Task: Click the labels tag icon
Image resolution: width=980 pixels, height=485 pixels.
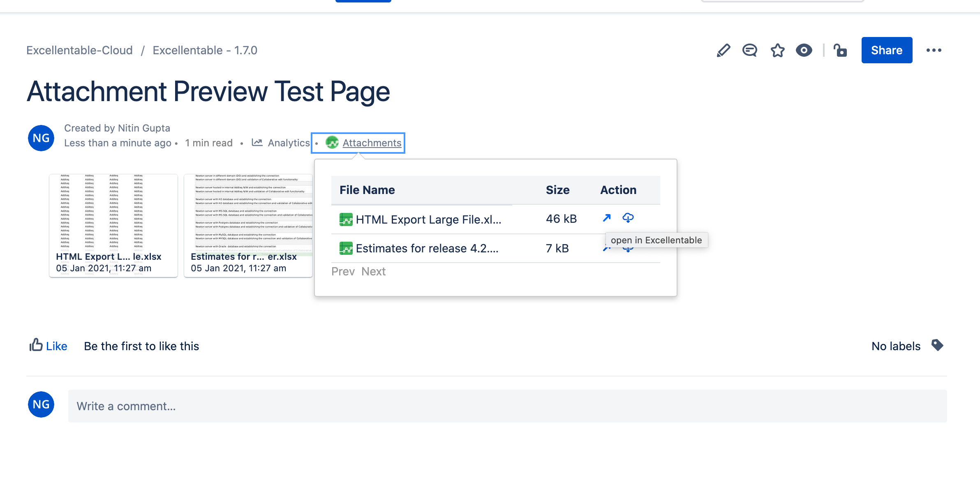Action: 937,345
